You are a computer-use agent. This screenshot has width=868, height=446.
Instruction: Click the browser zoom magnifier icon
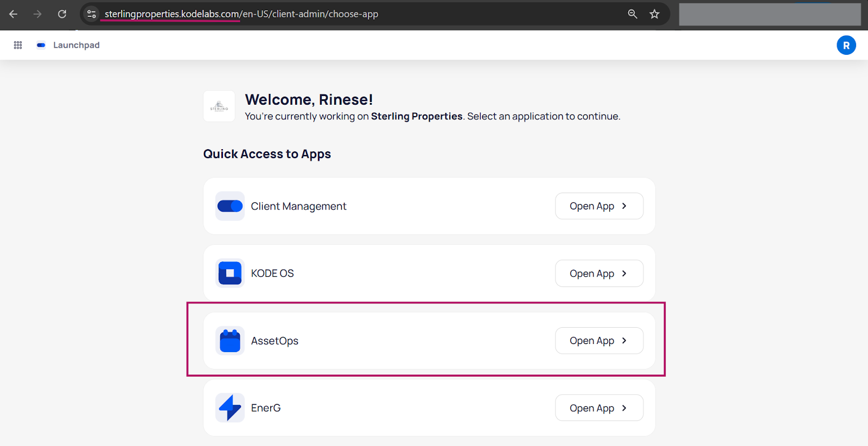point(633,14)
